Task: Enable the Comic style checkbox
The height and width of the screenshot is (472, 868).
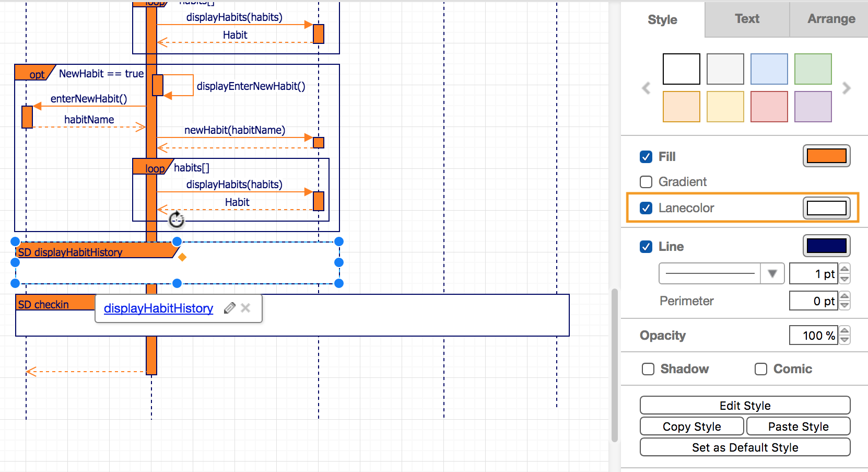Action: tap(760, 369)
